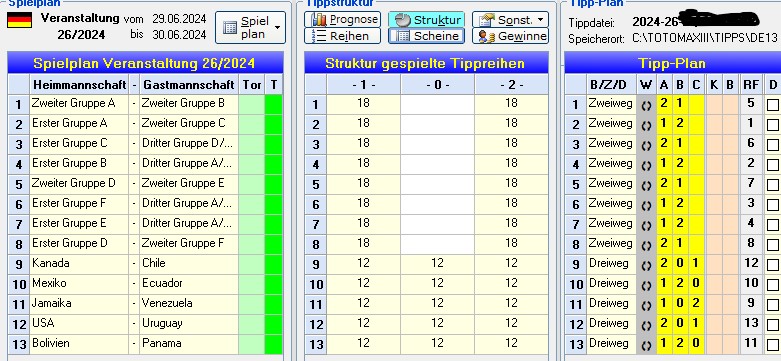Viewport: 781px width, 361px height.
Task: Click the -0- column value in Struktur row 9
Action: coord(437,263)
